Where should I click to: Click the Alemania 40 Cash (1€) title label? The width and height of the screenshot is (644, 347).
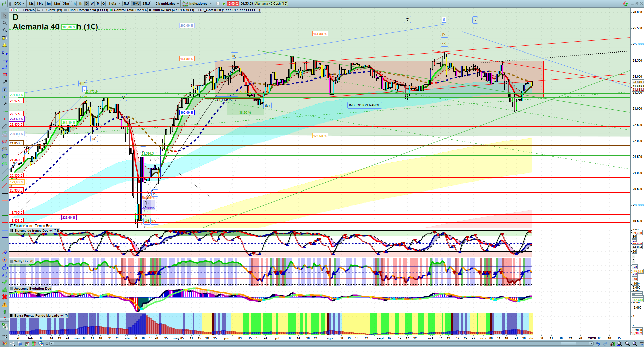(271, 4)
